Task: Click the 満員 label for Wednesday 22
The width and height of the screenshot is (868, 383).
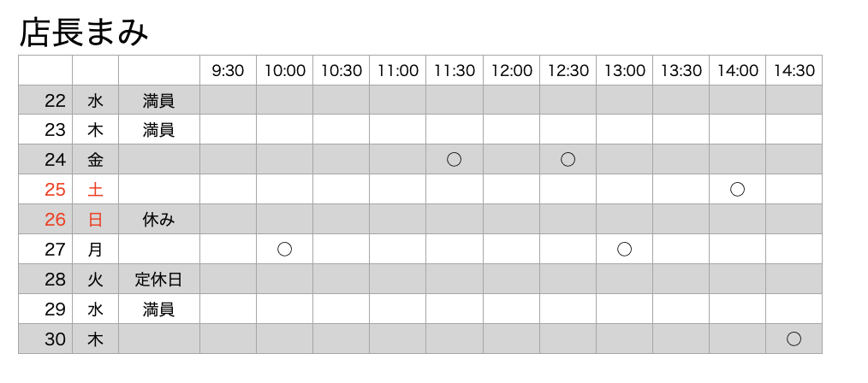Action: 158,100
